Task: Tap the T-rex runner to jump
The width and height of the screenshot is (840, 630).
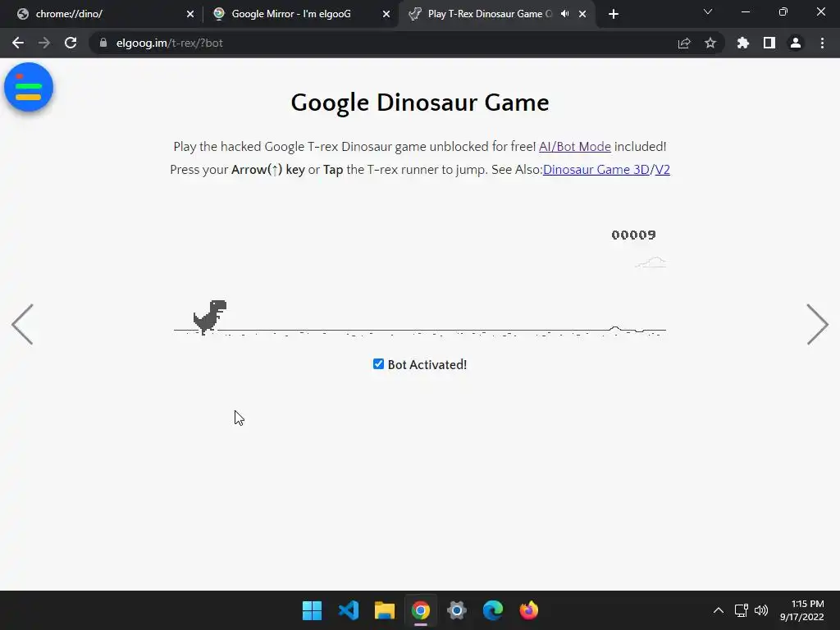Action: [209, 317]
